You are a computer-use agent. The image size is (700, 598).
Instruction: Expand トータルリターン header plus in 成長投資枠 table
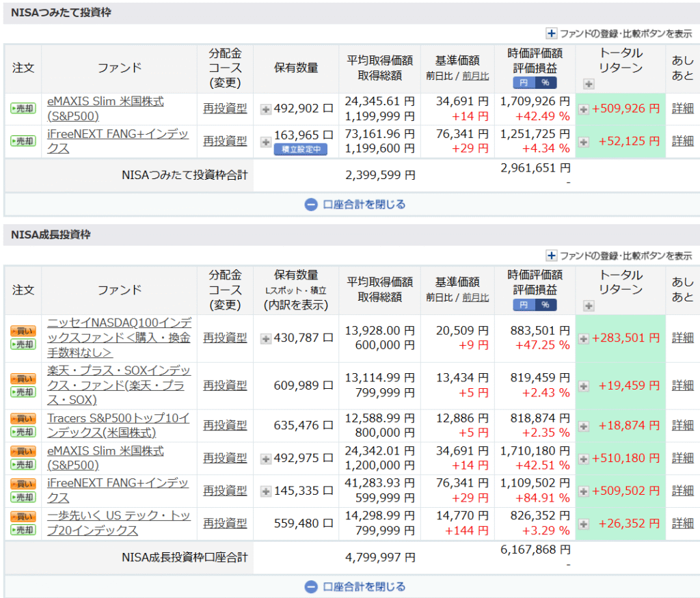pos(589,305)
